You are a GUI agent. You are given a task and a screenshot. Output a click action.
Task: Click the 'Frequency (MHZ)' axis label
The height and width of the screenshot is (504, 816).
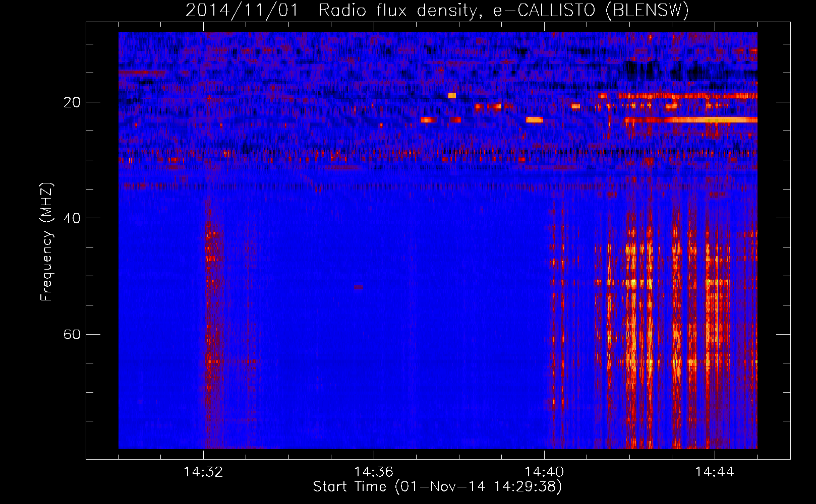pos(46,242)
